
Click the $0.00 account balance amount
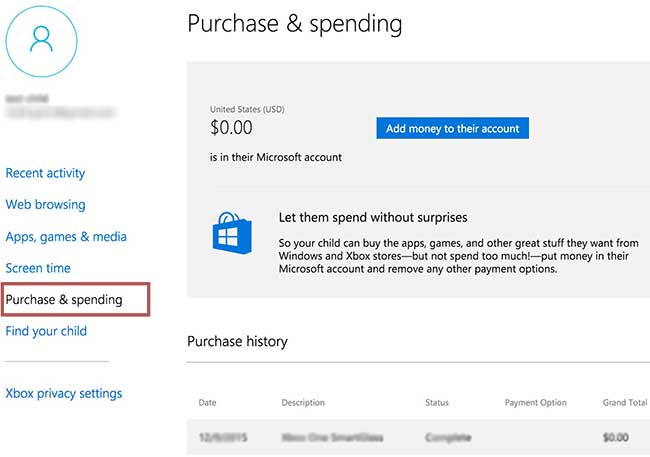(231, 128)
